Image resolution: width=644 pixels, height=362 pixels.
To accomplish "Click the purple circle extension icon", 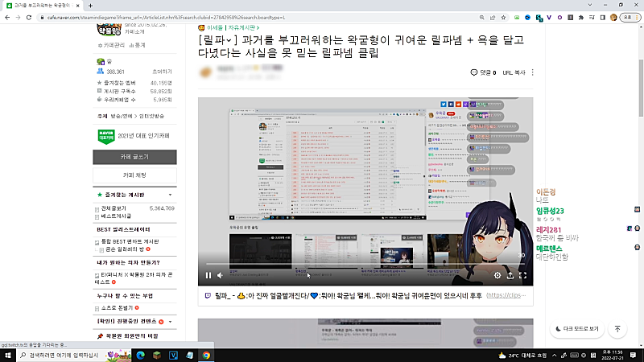I will click(559, 17).
